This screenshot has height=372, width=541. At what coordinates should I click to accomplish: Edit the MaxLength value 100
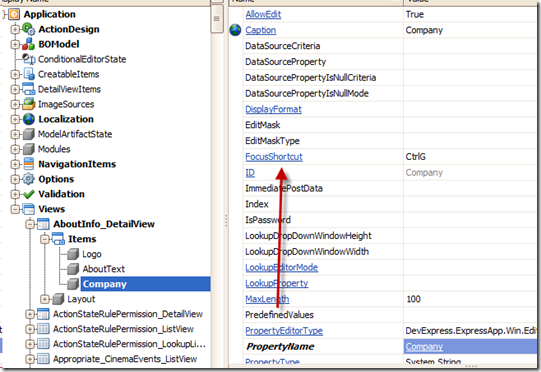click(469, 299)
